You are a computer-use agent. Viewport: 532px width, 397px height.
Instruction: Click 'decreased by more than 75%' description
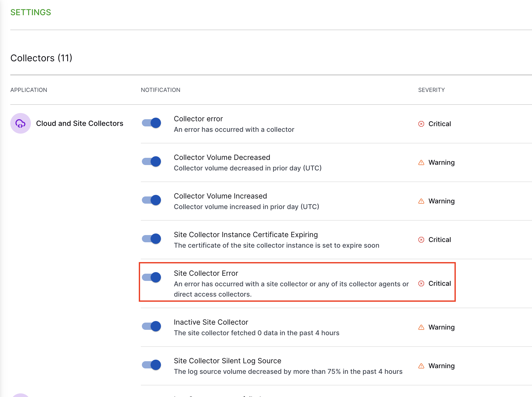(x=288, y=372)
